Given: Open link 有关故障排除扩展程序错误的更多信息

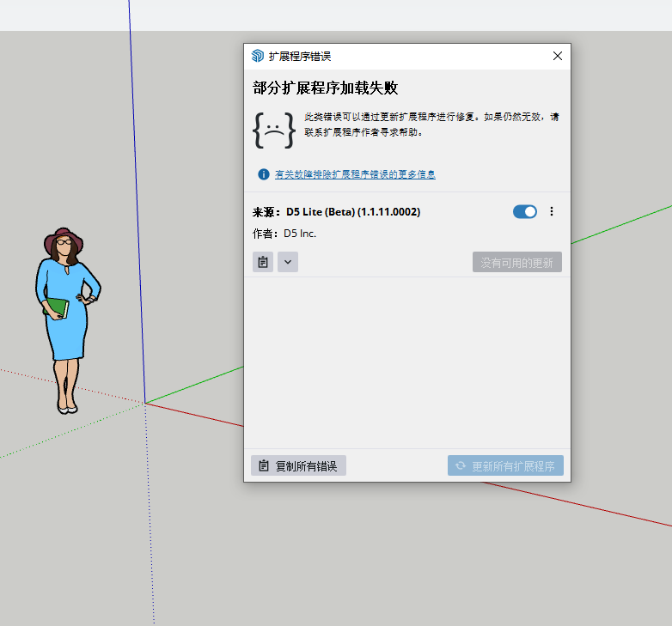Looking at the screenshot, I should 355,174.
